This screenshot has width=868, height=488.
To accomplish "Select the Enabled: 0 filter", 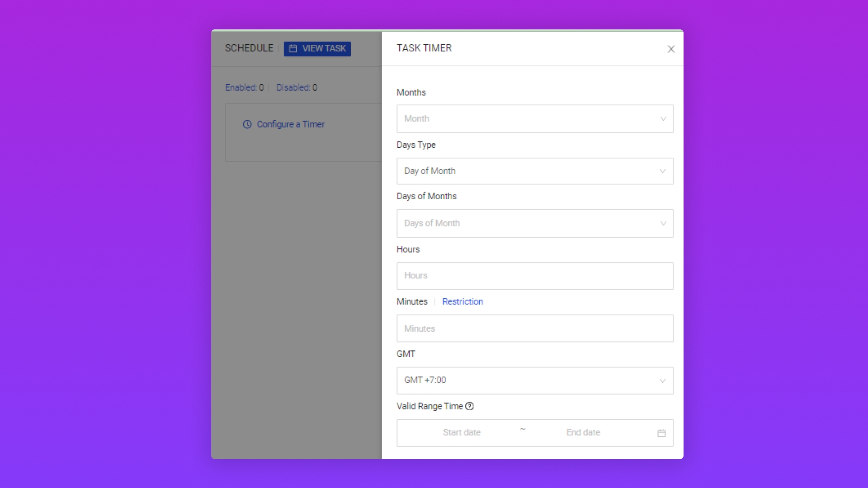I will pos(244,88).
